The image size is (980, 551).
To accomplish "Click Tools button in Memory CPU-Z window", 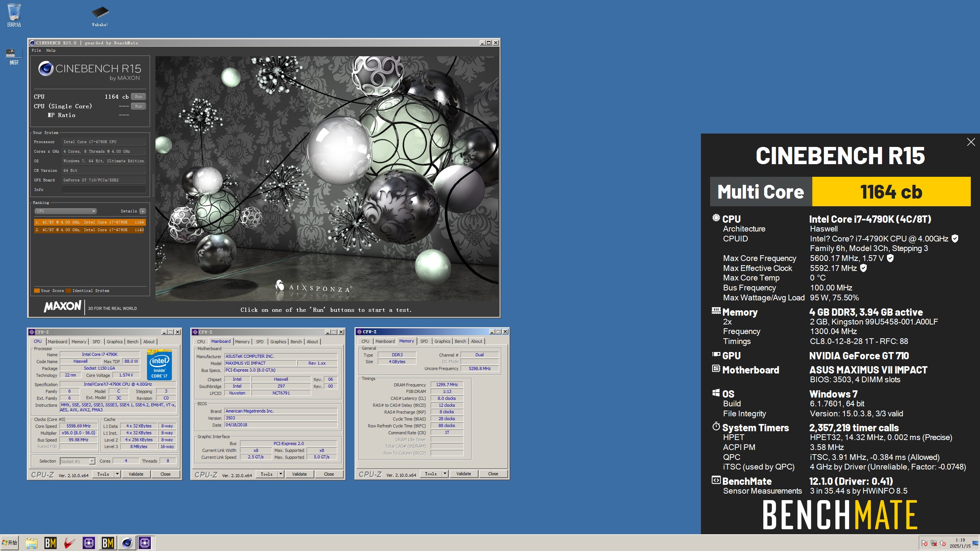I will [431, 474].
